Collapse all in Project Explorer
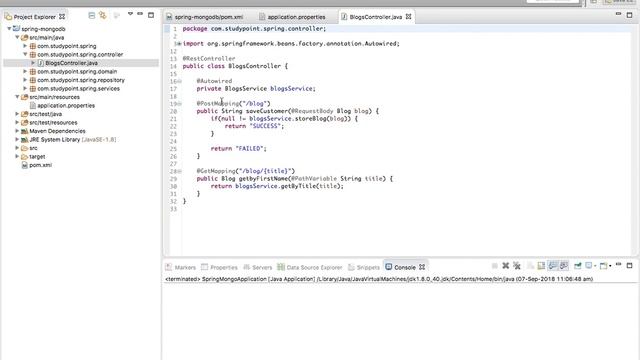The width and height of the screenshot is (640, 360). click(91, 16)
